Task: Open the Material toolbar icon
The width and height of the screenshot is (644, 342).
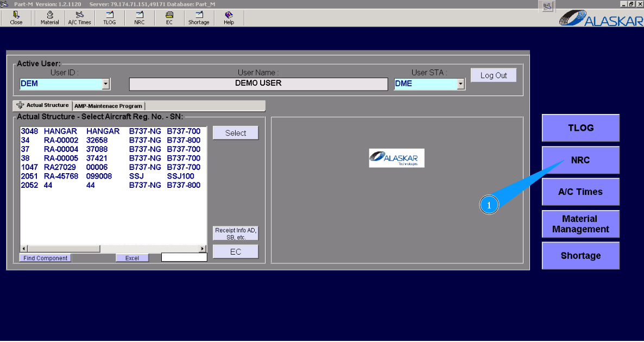Action: pos(49,18)
